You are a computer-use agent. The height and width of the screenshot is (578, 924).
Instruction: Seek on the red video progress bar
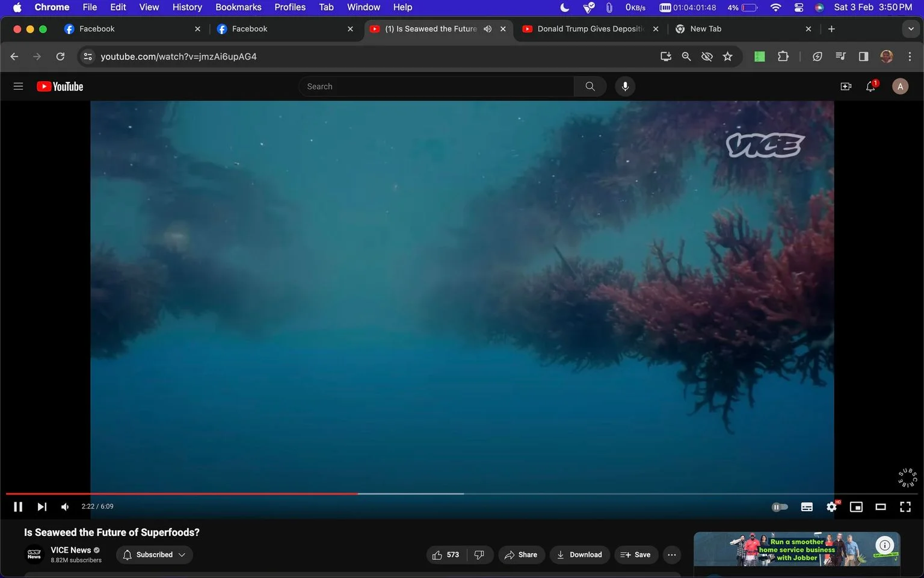182,494
